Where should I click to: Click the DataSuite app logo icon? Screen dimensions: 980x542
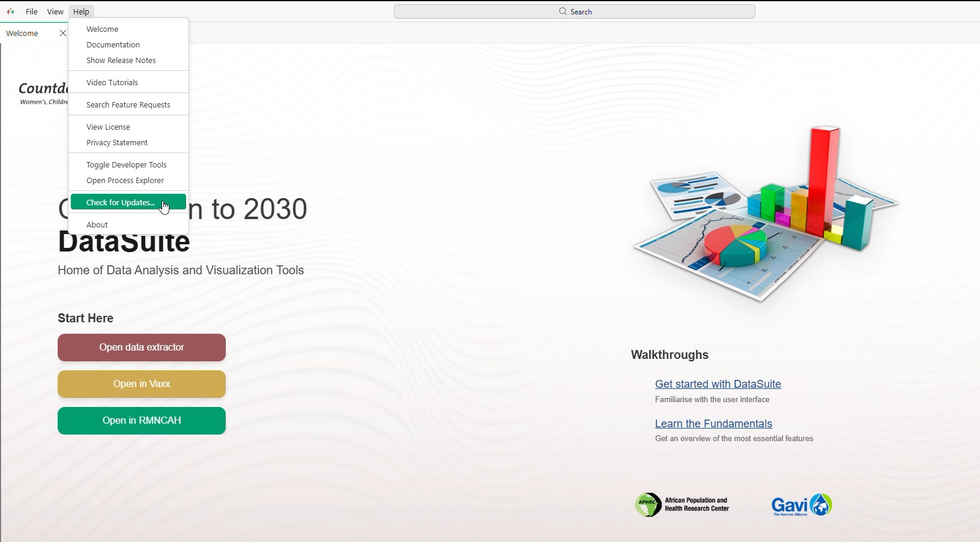pos(10,11)
